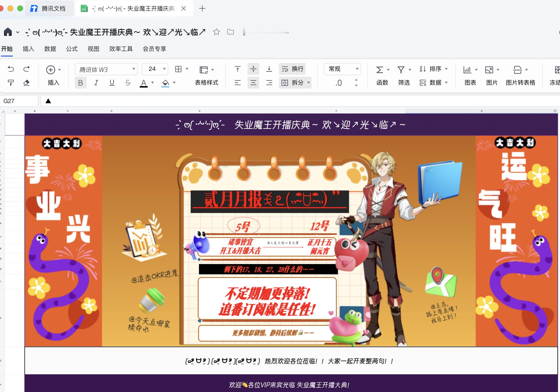Decrease decimal places with down arrow

356,86
